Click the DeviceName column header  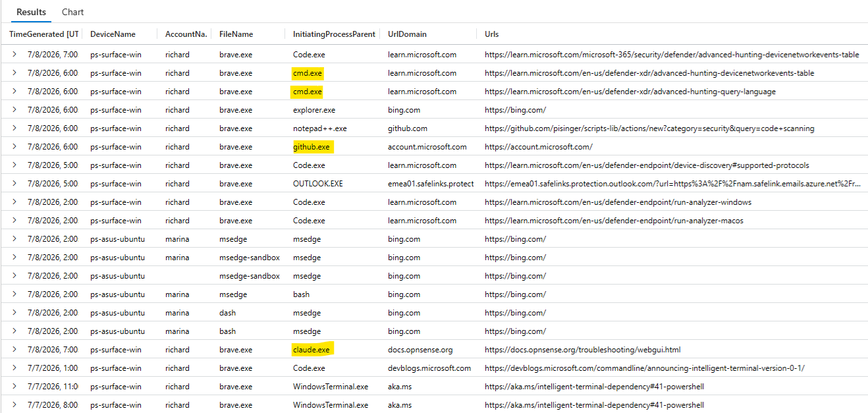pos(113,34)
